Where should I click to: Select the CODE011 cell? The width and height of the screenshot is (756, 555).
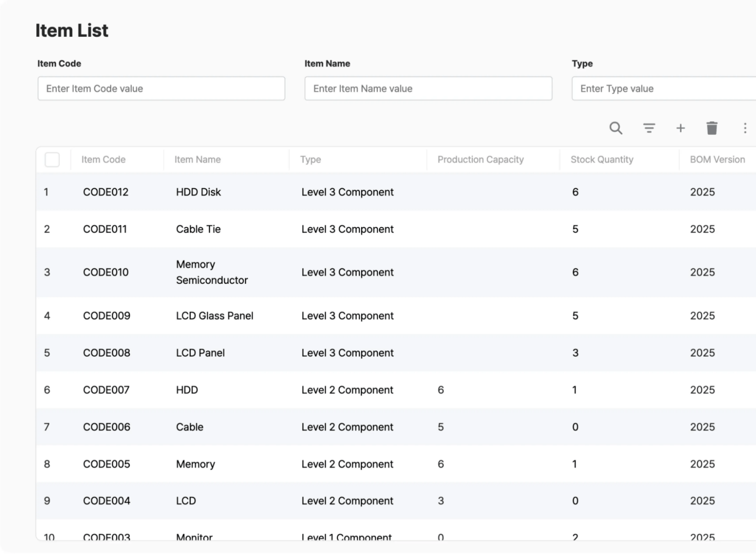(x=105, y=229)
